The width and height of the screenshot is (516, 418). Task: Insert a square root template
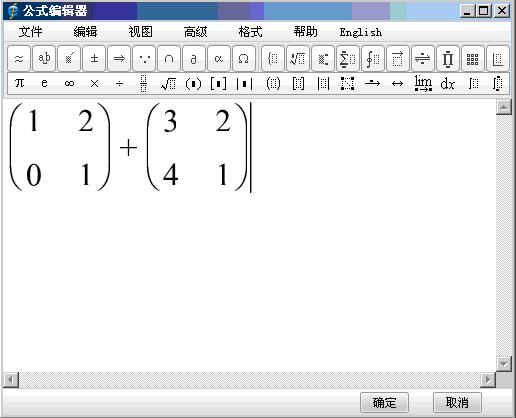pos(168,83)
